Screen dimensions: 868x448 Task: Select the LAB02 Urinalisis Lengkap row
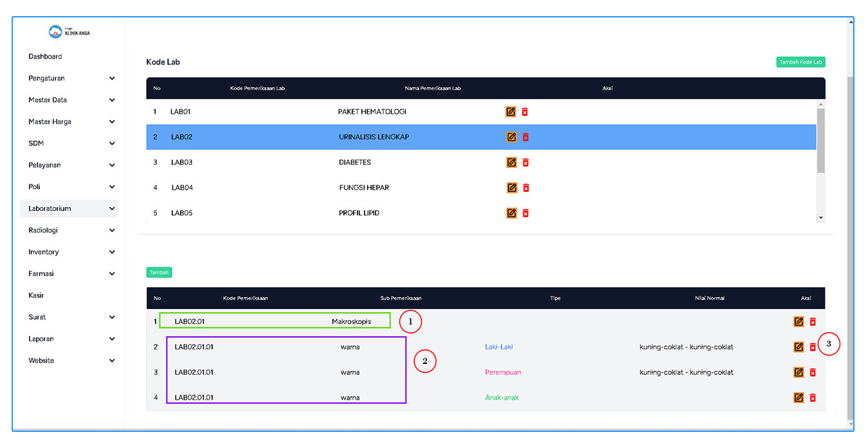tap(373, 137)
